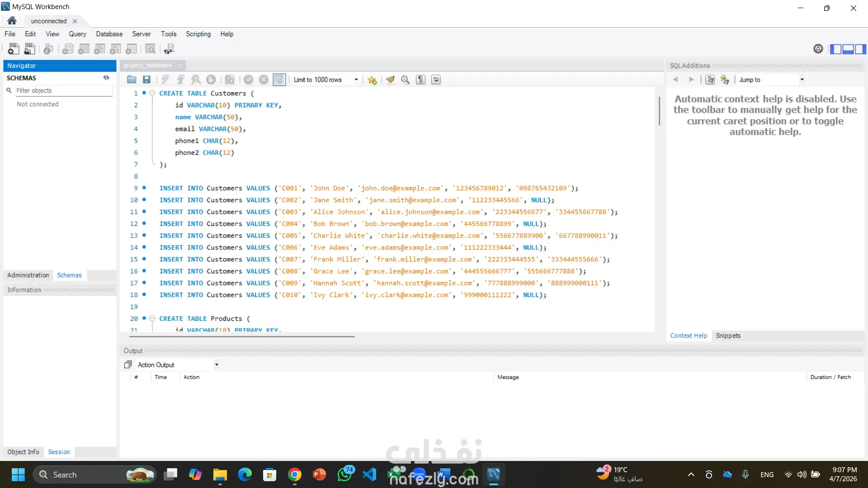The image size is (868, 488).
Task: Open Google Chrome from the taskbar
Action: coord(294,475)
